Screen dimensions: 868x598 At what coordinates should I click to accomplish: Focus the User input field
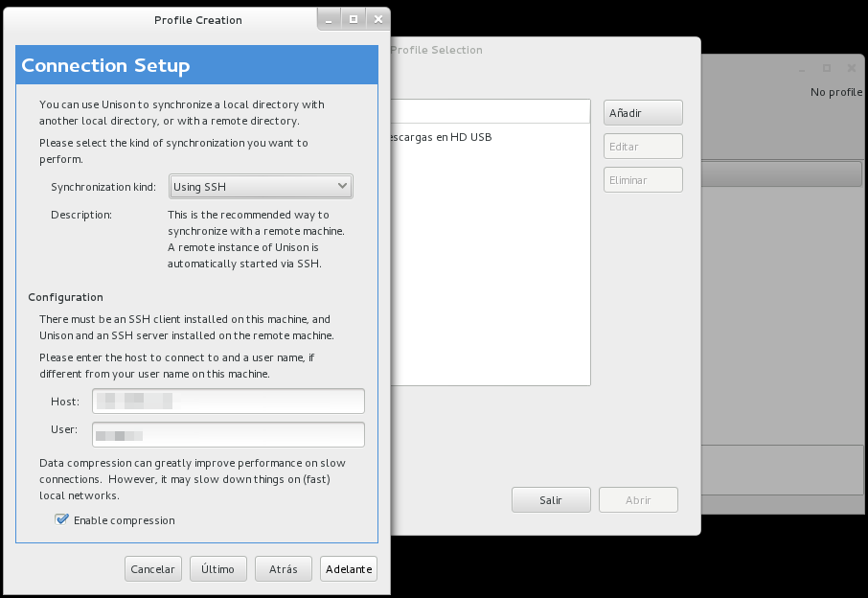pos(228,435)
